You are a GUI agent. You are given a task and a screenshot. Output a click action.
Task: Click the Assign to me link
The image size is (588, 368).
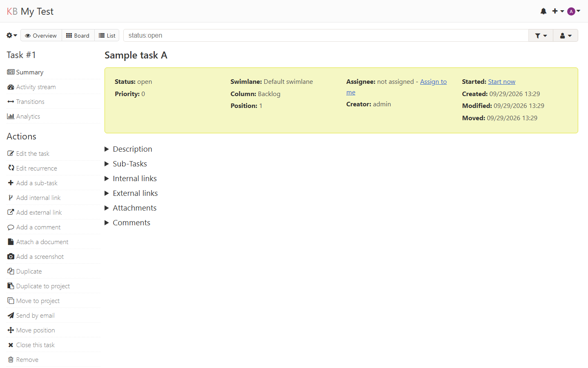(x=433, y=82)
